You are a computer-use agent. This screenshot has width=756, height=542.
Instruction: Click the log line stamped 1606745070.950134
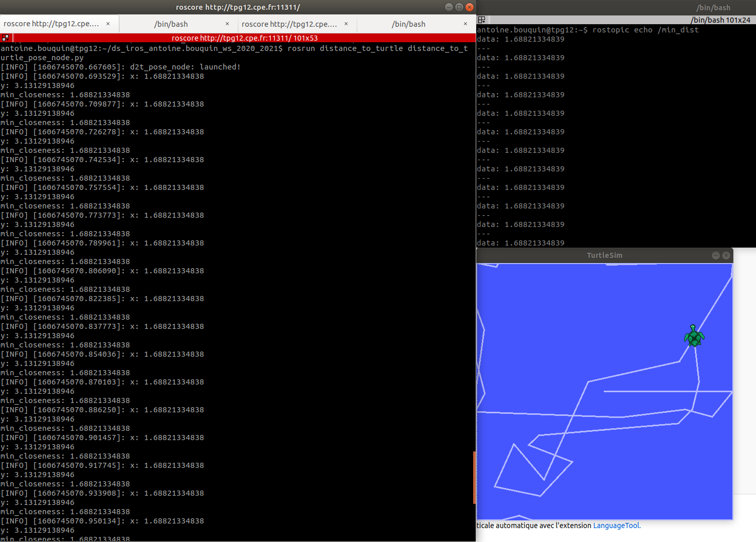pyautogui.click(x=102, y=521)
